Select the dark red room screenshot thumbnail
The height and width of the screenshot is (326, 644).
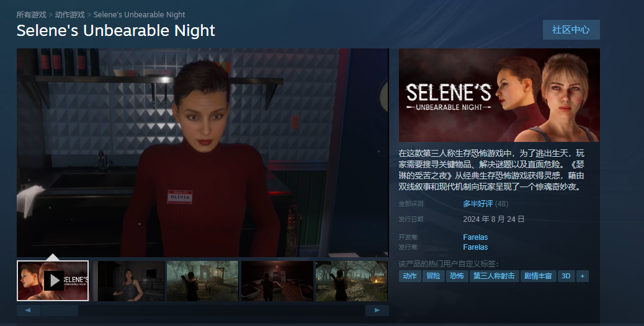(x=277, y=281)
